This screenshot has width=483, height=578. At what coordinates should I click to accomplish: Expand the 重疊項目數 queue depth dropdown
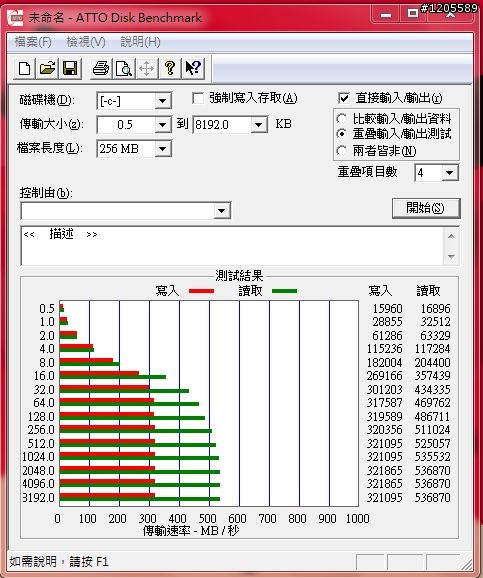click(x=449, y=173)
